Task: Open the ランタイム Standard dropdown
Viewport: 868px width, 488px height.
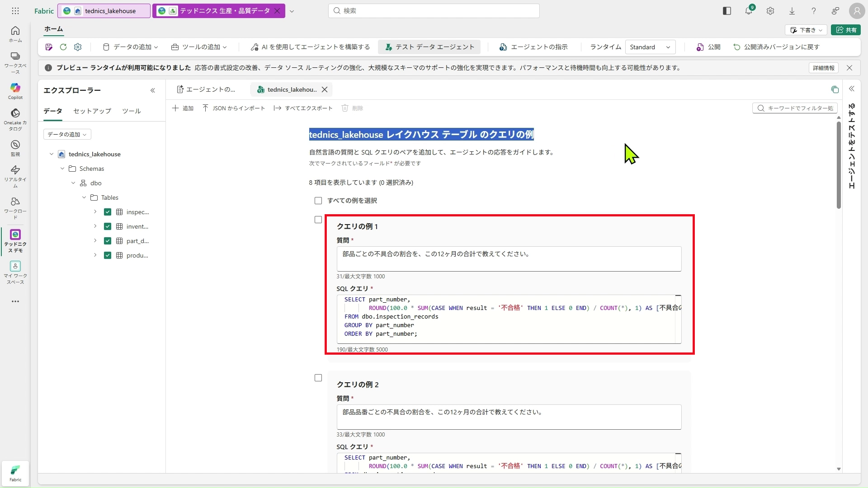Action: pyautogui.click(x=650, y=47)
